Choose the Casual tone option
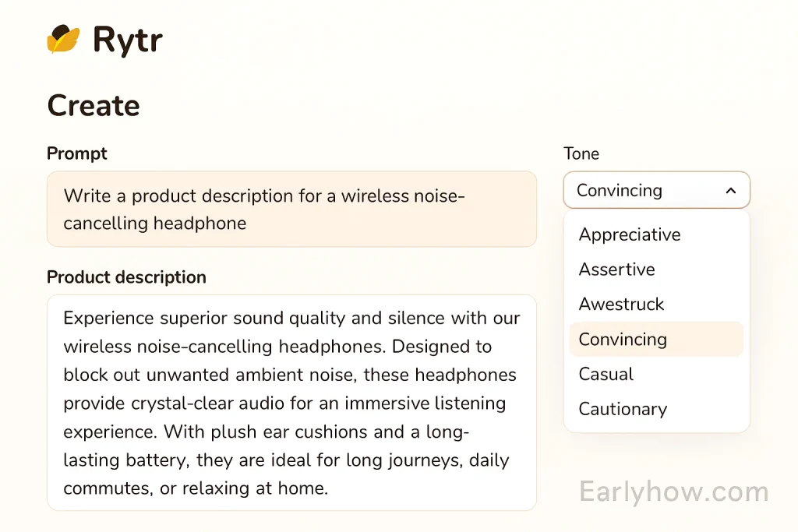 pos(606,374)
